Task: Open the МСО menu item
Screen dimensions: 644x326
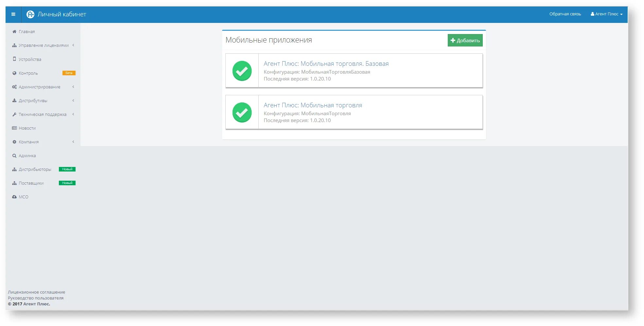Action: tap(24, 197)
